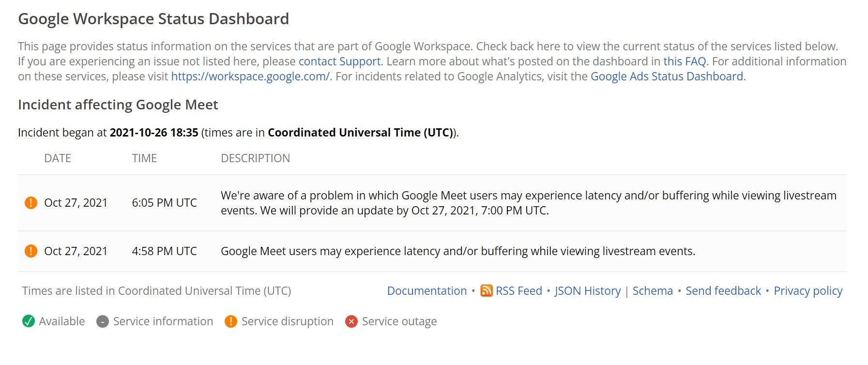Open the contact Support link
This screenshot has width=868, height=365.
point(338,61)
